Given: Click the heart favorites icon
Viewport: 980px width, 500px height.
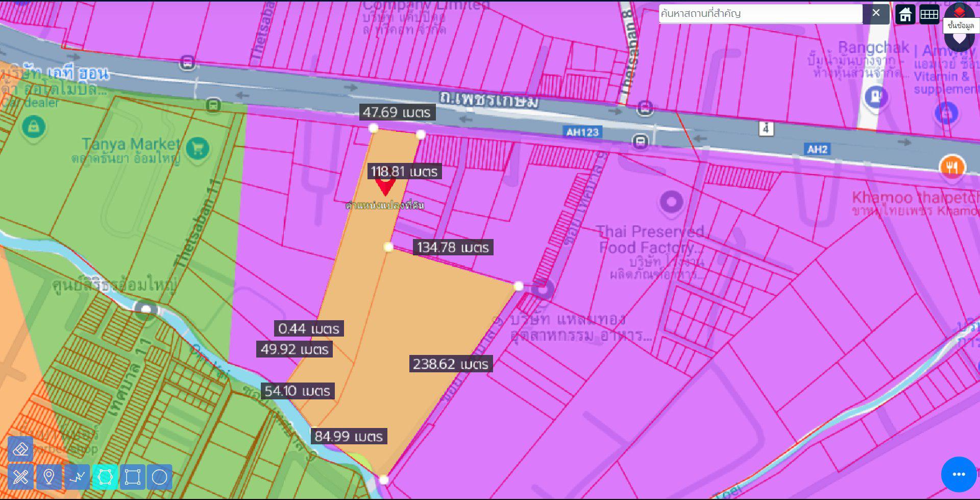Looking at the screenshot, I should (960, 38).
